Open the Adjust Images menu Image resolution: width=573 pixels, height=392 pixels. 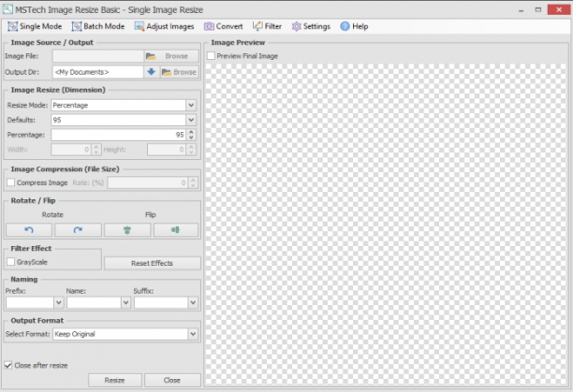(164, 26)
